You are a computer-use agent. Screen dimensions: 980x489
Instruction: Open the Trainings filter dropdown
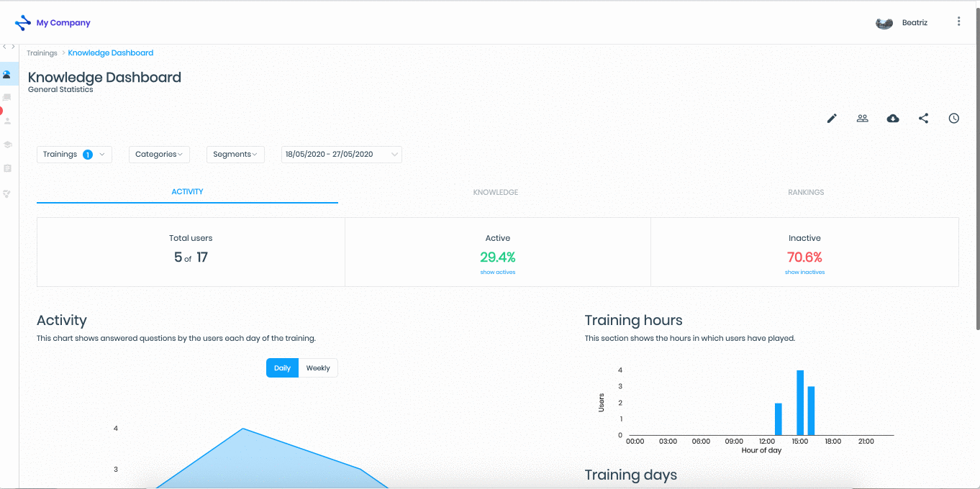point(74,155)
